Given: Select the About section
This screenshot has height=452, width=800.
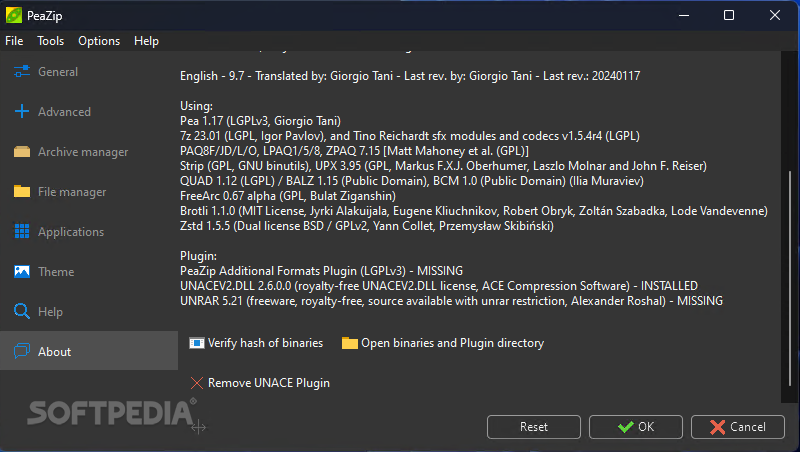Looking at the screenshot, I should click(89, 351).
